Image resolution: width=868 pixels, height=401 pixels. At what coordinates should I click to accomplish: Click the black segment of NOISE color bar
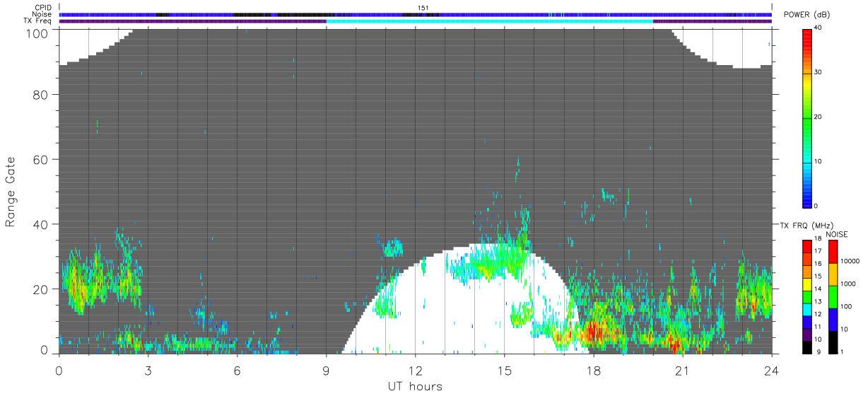pyautogui.click(x=833, y=342)
